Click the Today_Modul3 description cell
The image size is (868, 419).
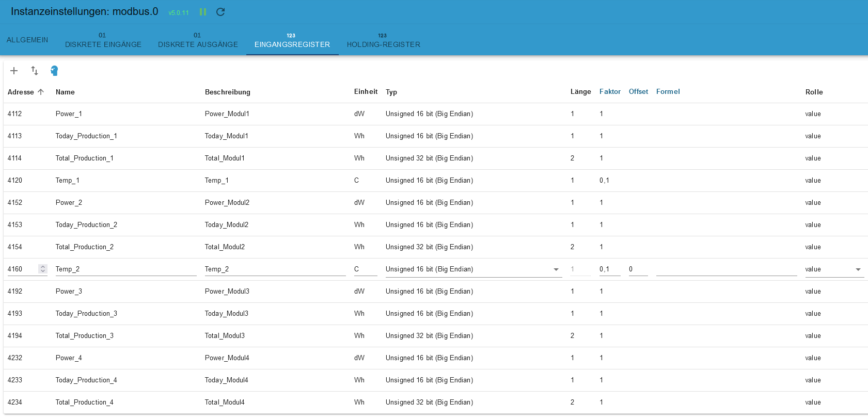click(x=227, y=313)
